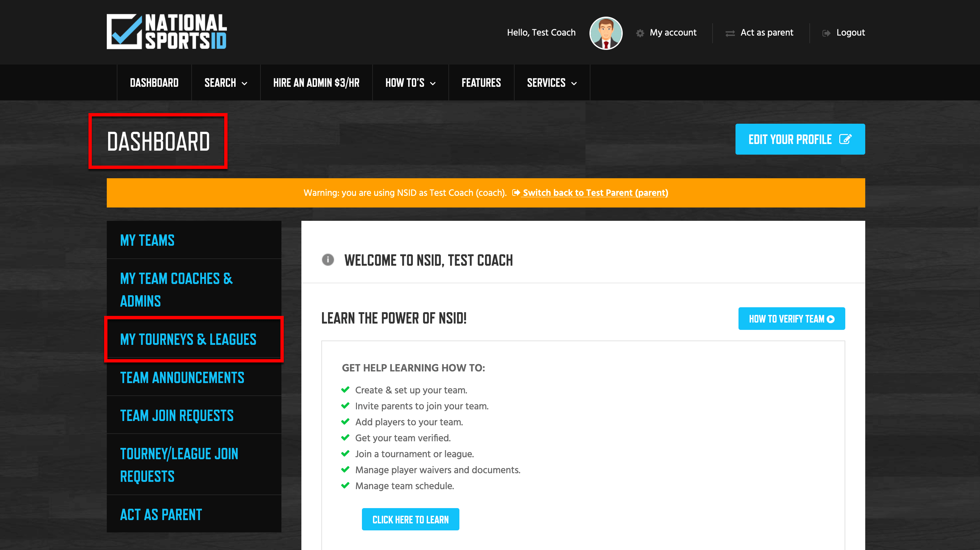
Task: Click the National Sports ID logo
Action: (167, 32)
